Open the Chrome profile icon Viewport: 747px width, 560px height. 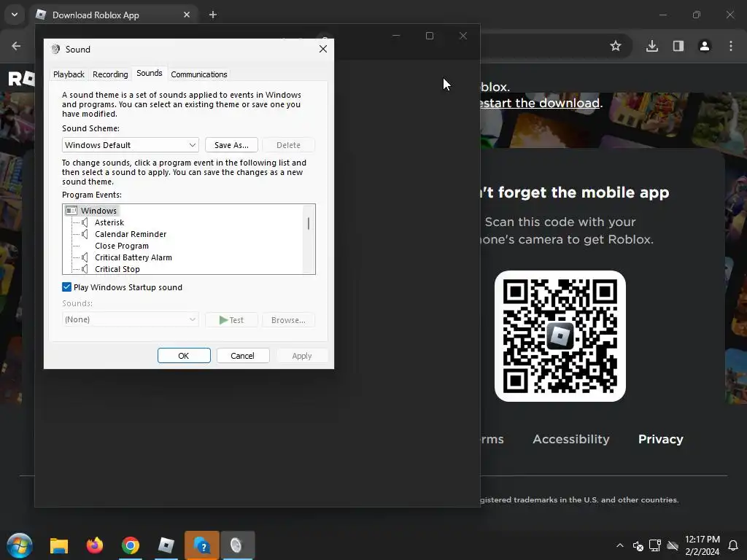click(705, 46)
